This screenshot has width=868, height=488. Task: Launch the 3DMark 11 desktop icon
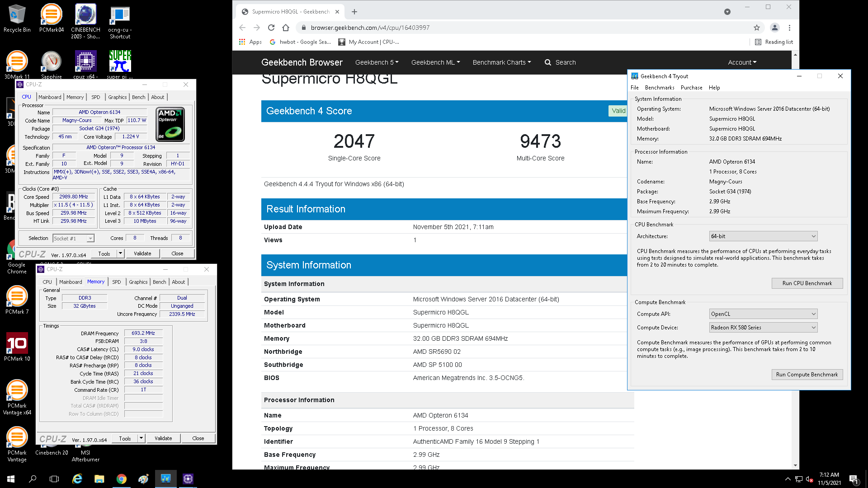[x=17, y=64]
